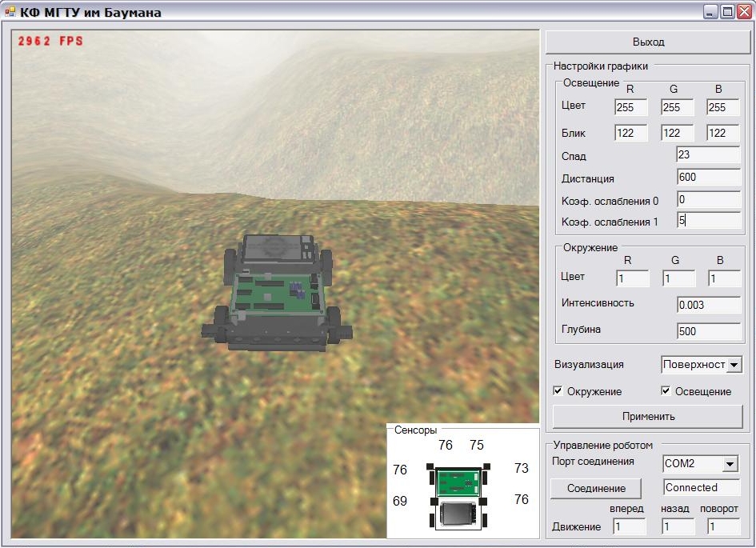Minimize the application window

[710, 12]
